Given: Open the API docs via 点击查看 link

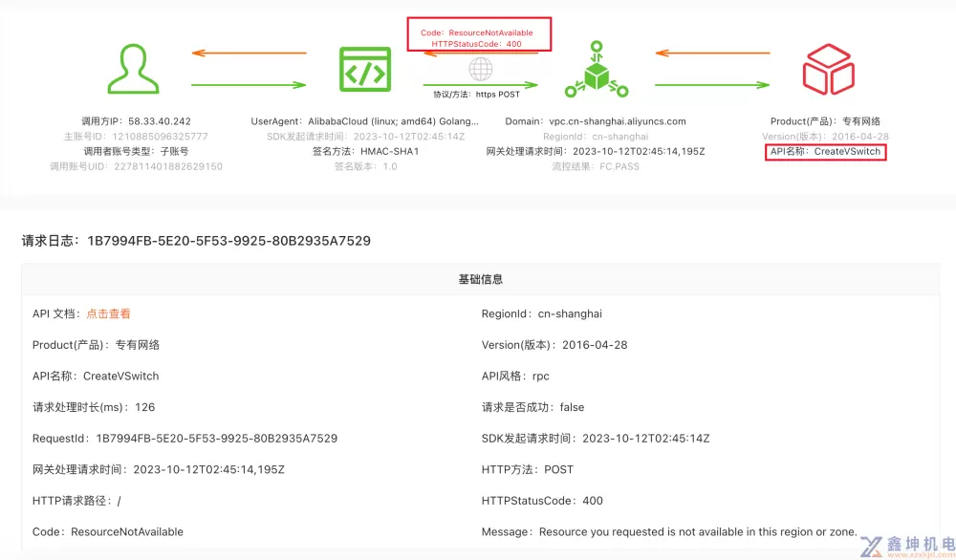Looking at the screenshot, I should [x=108, y=313].
